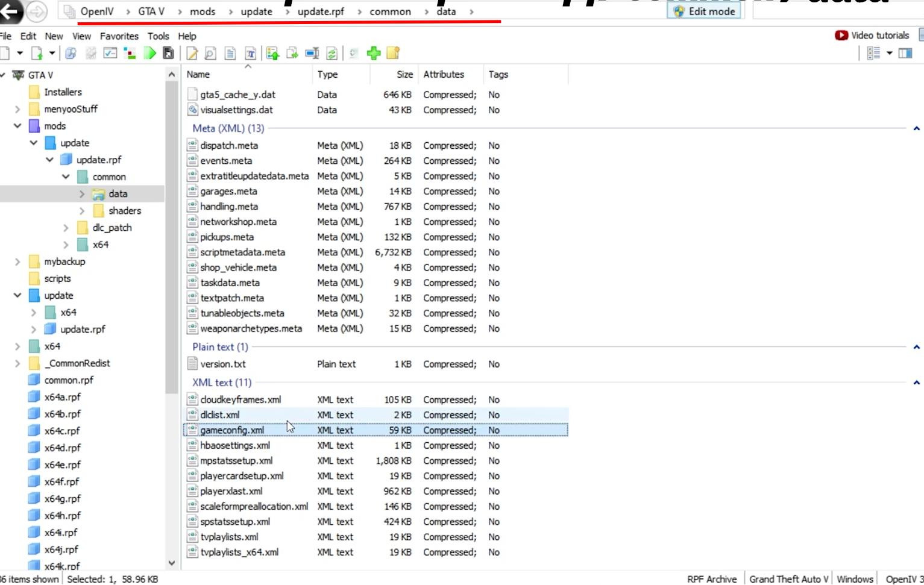Open the View menu
This screenshot has height=585, width=924.
[x=81, y=36]
